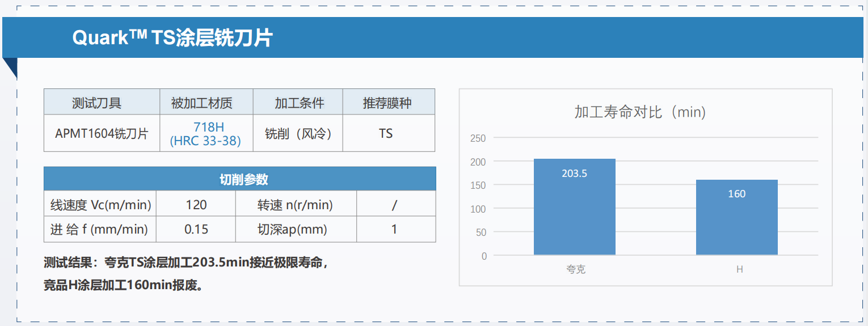The image size is (868, 326).
Task: Click the 50 y-axis label
Action: [x=481, y=232]
